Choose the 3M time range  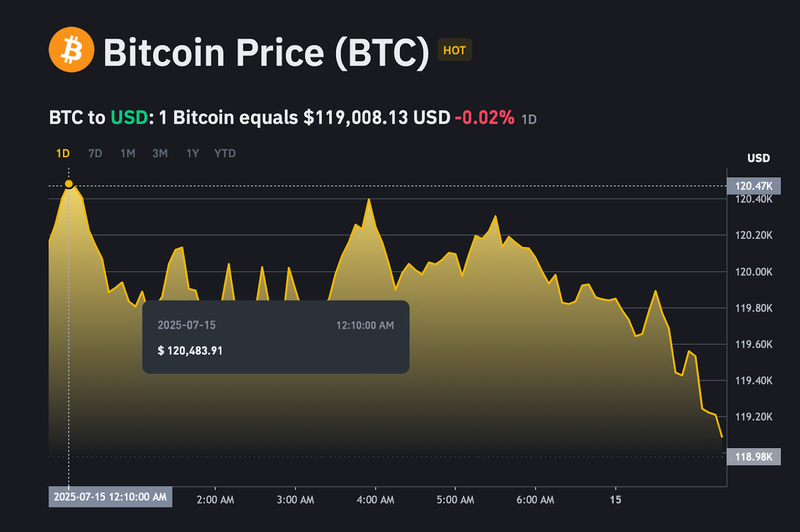[159, 153]
